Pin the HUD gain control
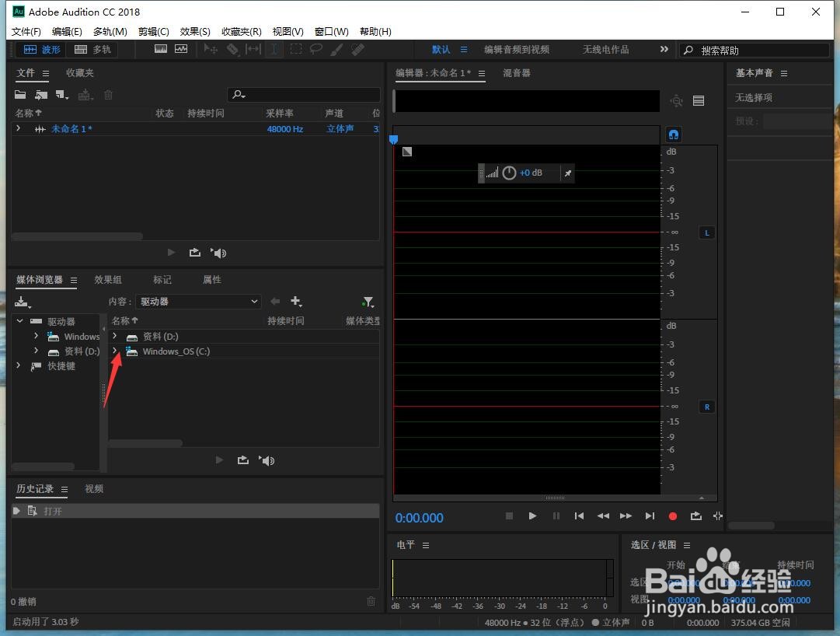Image resolution: width=840 pixels, height=636 pixels. coord(568,173)
